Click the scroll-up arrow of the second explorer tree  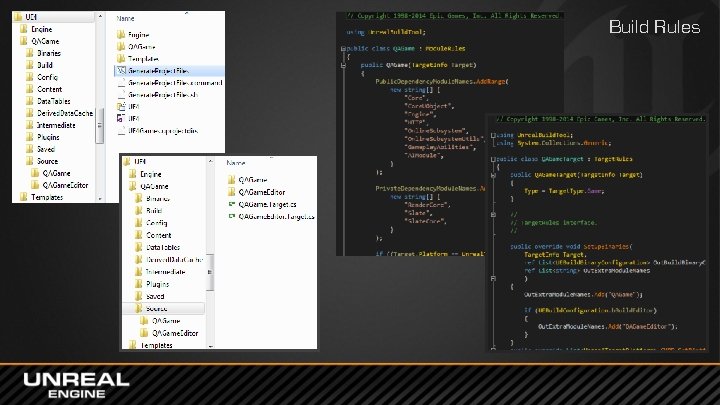point(210,161)
